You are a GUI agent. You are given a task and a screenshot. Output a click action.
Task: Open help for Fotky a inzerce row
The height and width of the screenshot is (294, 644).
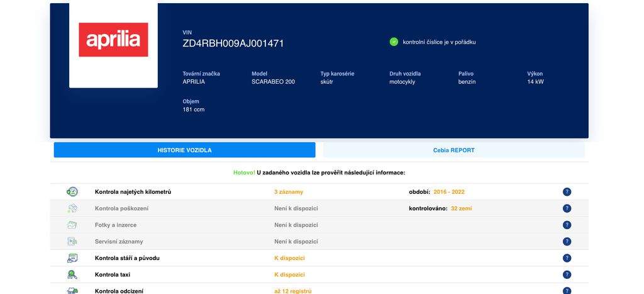point(567,225)
